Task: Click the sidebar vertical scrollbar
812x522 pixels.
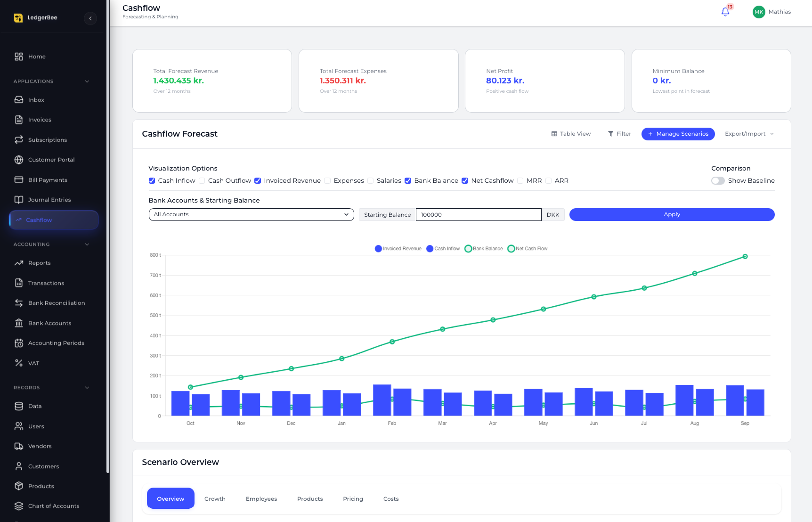Action: pos(108,236)
